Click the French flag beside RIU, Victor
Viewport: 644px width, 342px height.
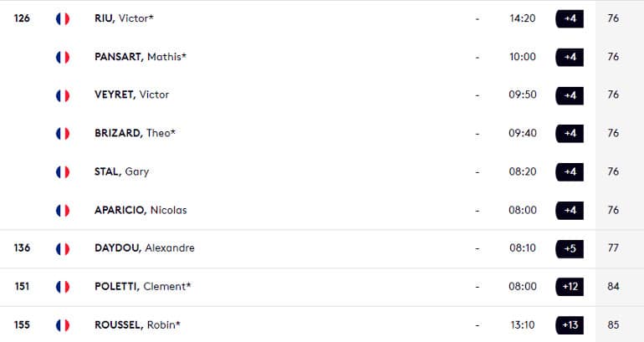(x=63, y=19)
